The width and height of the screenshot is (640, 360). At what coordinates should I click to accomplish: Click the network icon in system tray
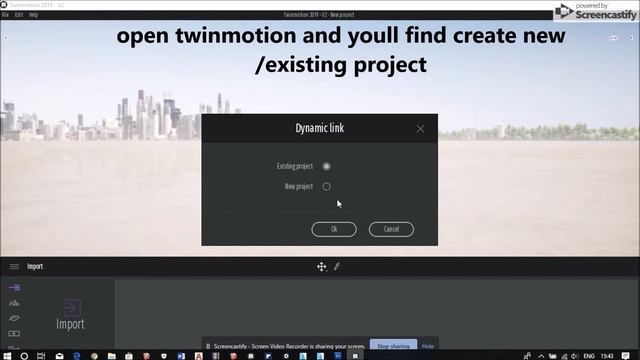(564, 356)
